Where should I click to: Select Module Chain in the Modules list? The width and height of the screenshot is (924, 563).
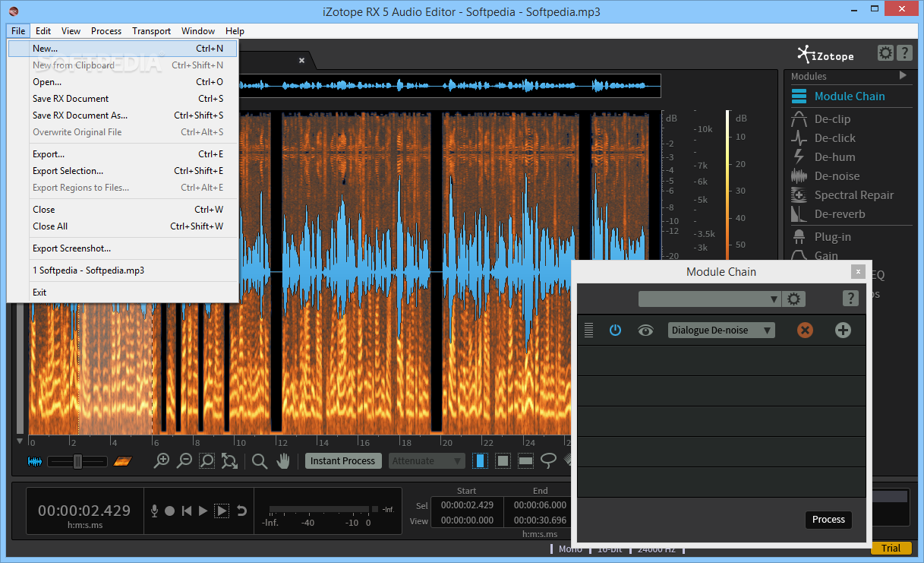849,96
